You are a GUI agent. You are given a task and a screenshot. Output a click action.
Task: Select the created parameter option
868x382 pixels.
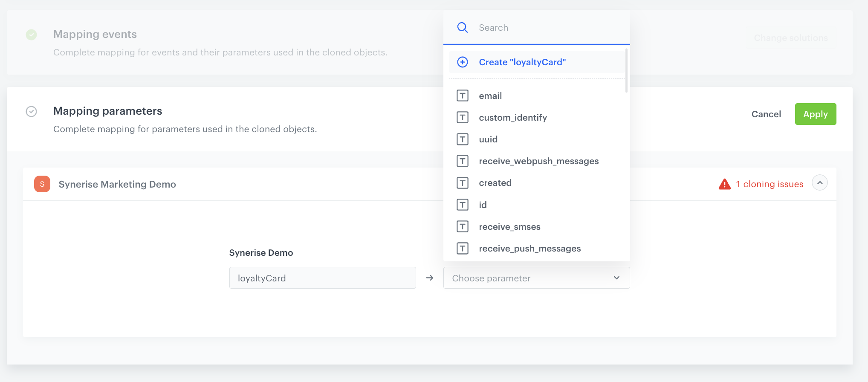pos(495,183)
